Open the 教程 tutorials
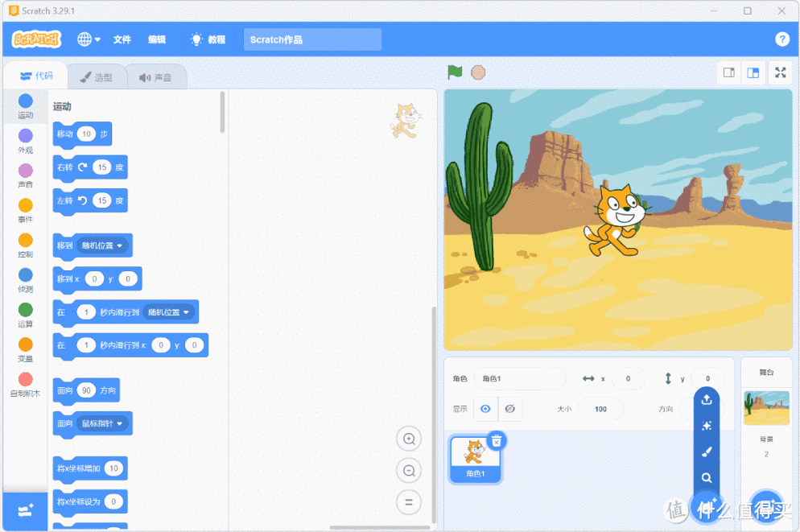 click(208, 39)
